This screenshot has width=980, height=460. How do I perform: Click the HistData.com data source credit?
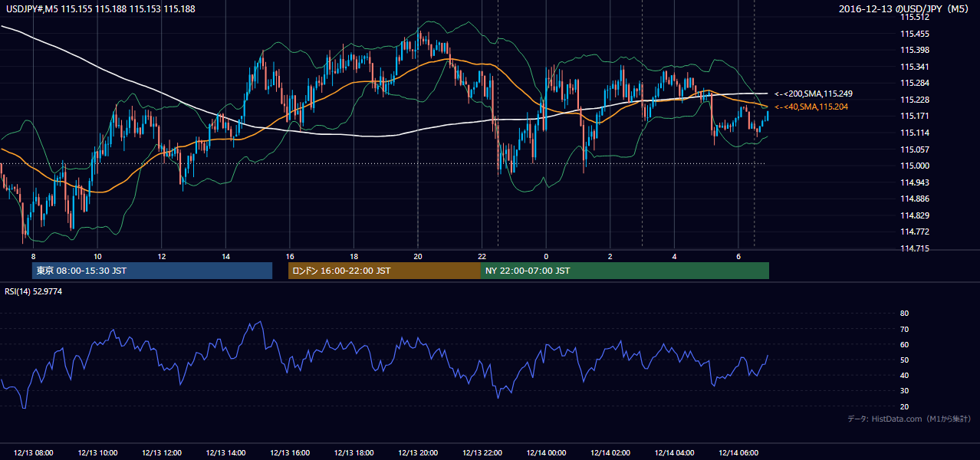pos(909,419)
